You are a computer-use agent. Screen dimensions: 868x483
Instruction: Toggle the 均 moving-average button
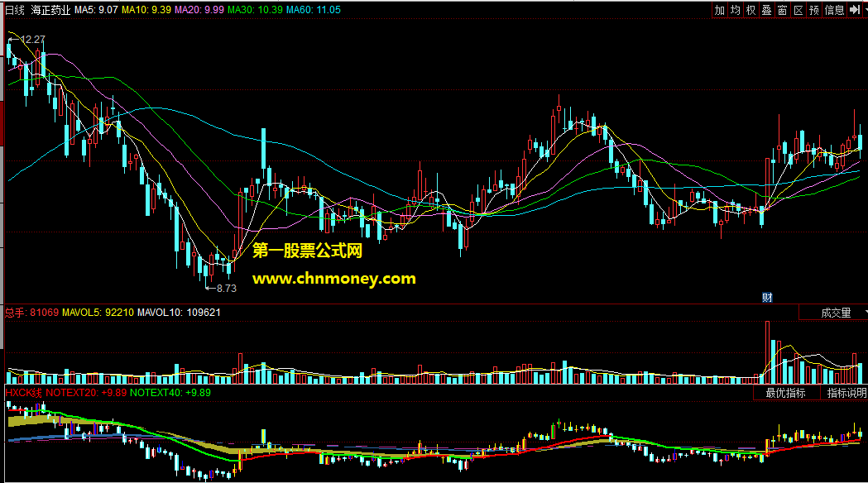click(735, 10)
